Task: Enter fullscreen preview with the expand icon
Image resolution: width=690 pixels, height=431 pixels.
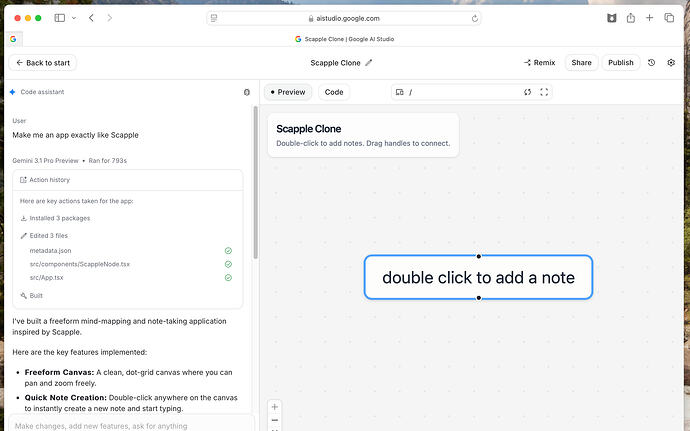Action: pos(544,92)
